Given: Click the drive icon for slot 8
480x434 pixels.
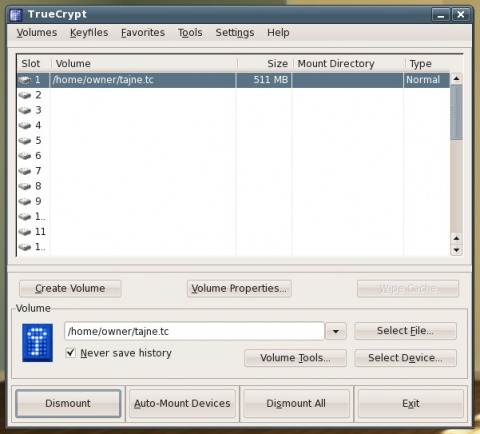Looking at the screenshot, I should [25, 186].
